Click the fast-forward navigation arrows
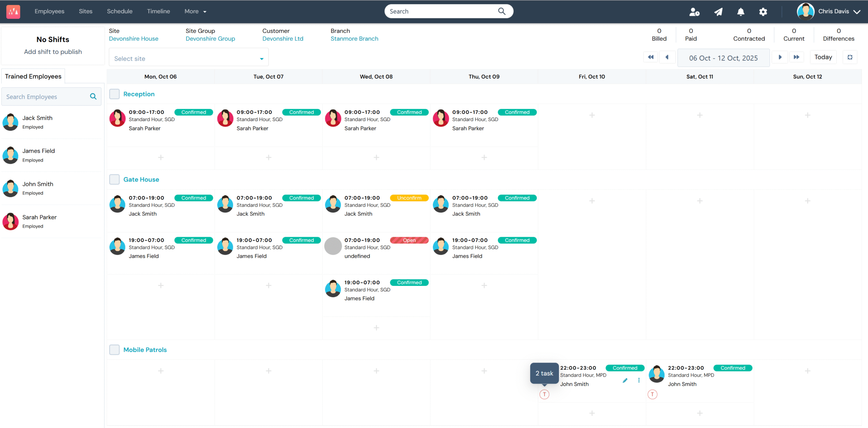The height and width of the screenshot is (428, 868). pos(797,57)
